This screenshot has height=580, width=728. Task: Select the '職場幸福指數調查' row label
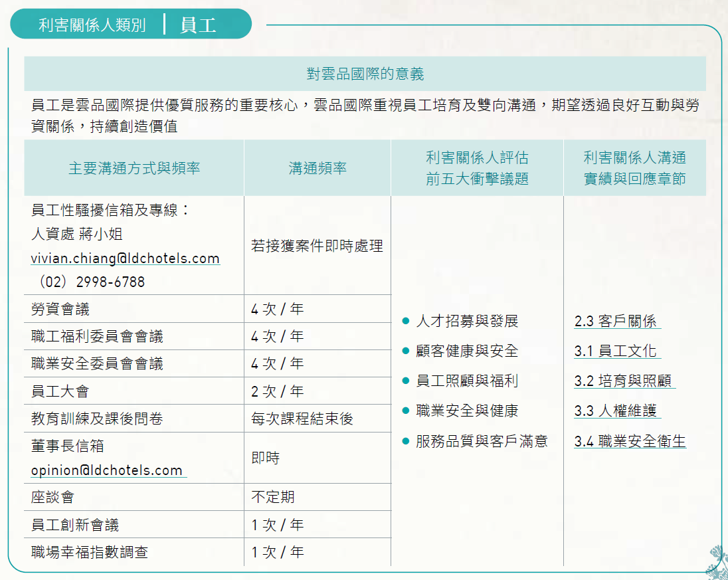click(x=90, y=552)
